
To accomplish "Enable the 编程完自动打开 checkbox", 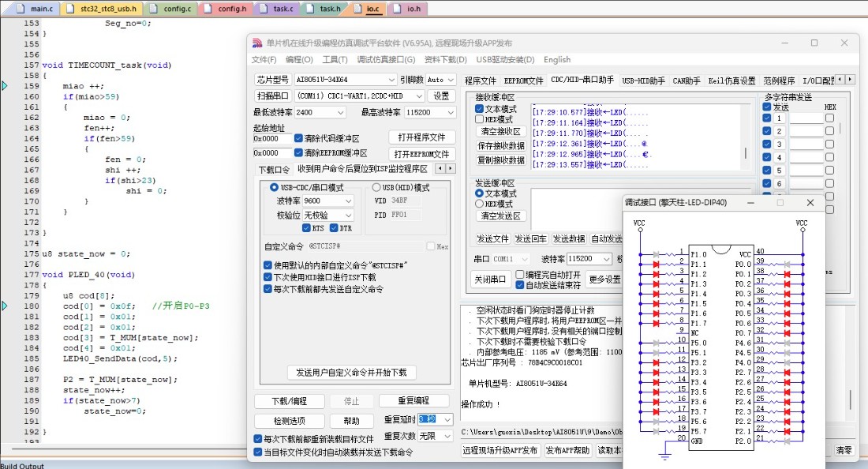I will click(x=520, y=274).
